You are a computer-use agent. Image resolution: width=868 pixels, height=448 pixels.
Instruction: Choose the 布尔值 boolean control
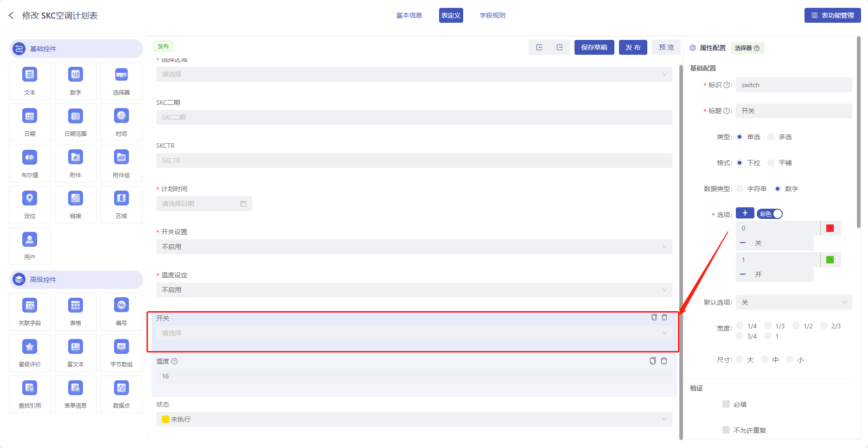[x=30, y=163]
